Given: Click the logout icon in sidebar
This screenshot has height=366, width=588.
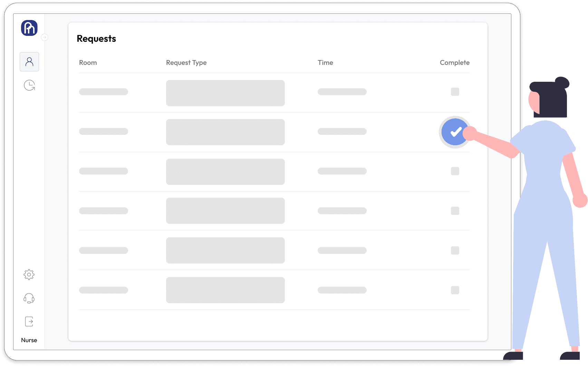Looking at the screenshot, I should 29,322.
